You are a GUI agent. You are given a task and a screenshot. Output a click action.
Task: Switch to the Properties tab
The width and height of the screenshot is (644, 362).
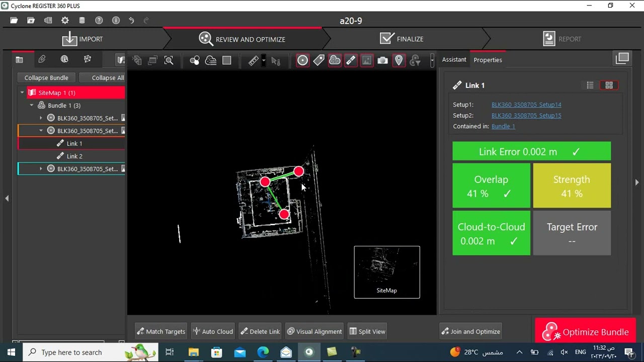click(x=488, y=60)
